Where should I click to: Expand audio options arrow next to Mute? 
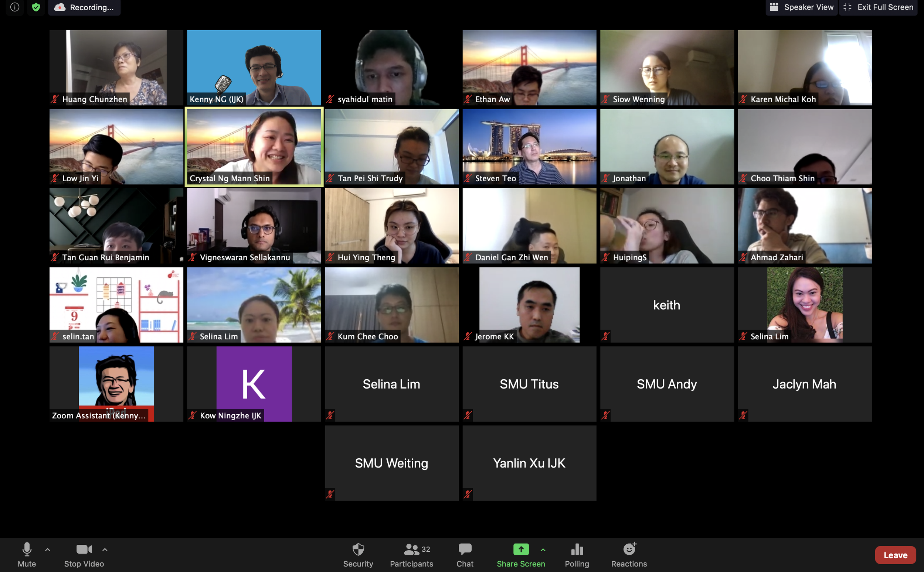tap(48, 550)
